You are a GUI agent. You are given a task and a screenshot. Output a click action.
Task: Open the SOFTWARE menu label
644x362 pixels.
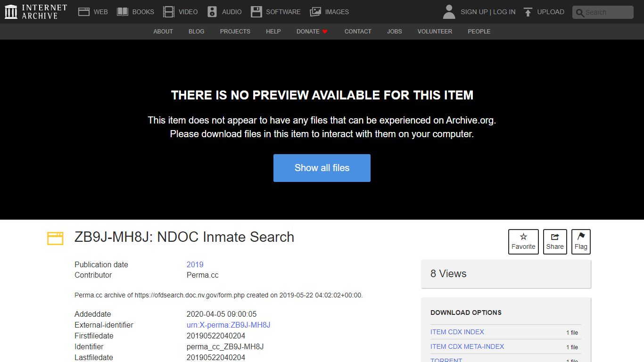click(x=283, y=12)
